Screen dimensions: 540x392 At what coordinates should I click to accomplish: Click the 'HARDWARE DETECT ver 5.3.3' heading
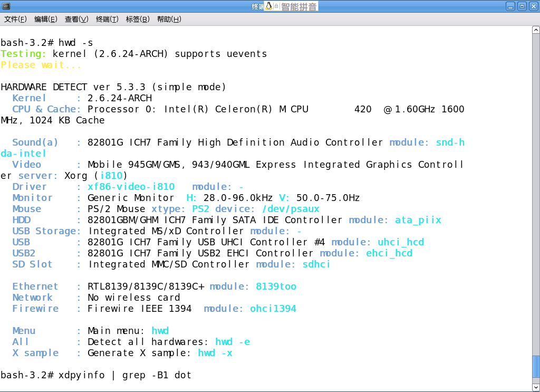[x=73, y=87]
